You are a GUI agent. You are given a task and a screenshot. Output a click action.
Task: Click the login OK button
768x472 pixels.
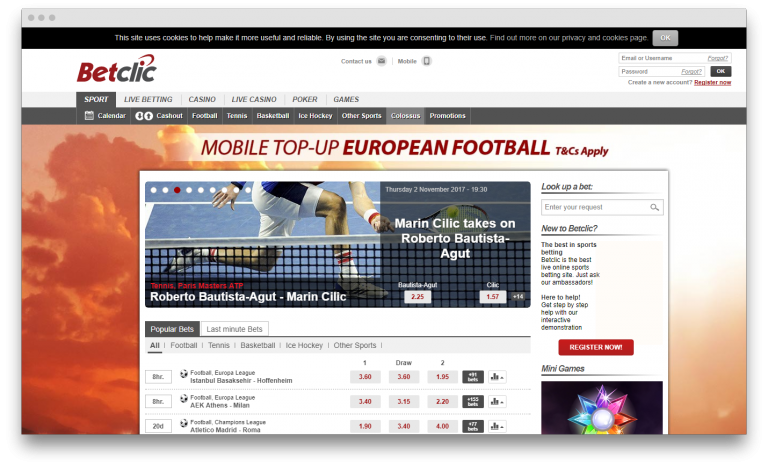tap(720, 71)
